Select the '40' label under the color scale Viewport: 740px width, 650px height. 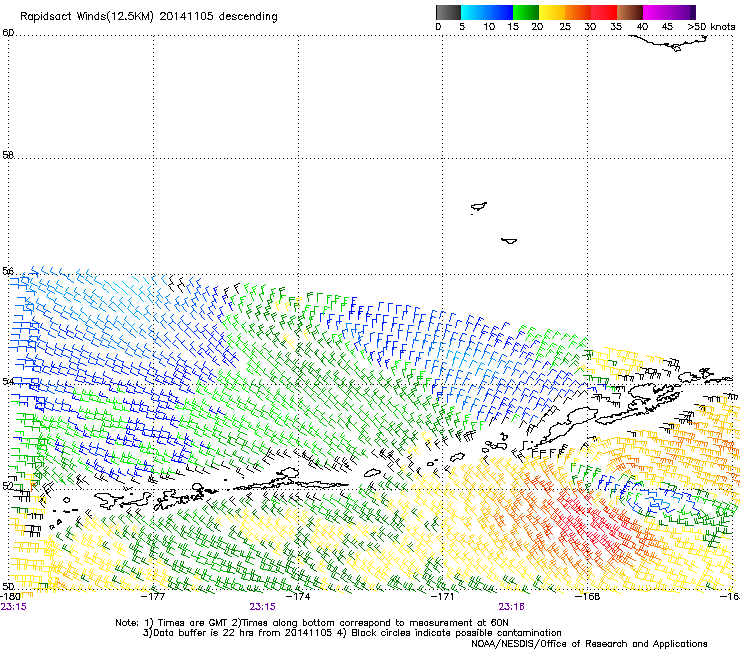[642, 27]
